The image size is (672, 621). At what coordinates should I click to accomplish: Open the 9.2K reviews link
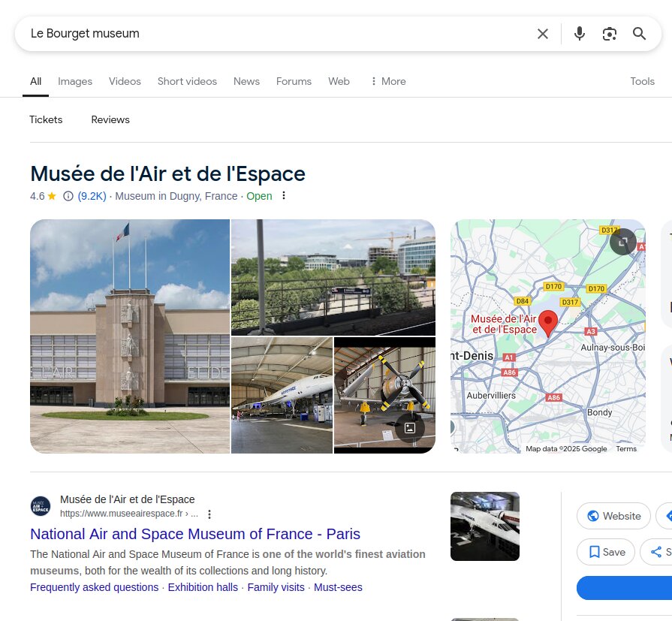pos(92,196)
